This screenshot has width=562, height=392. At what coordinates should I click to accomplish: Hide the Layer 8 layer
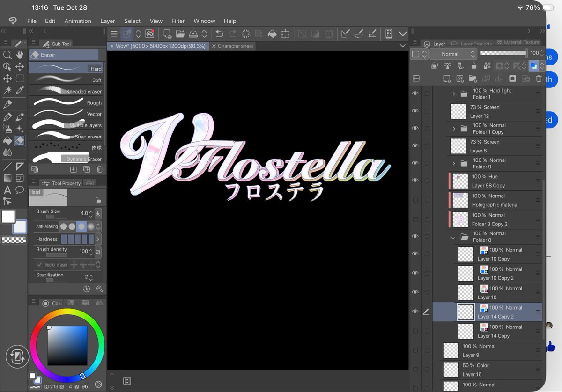tap(415, 146)
